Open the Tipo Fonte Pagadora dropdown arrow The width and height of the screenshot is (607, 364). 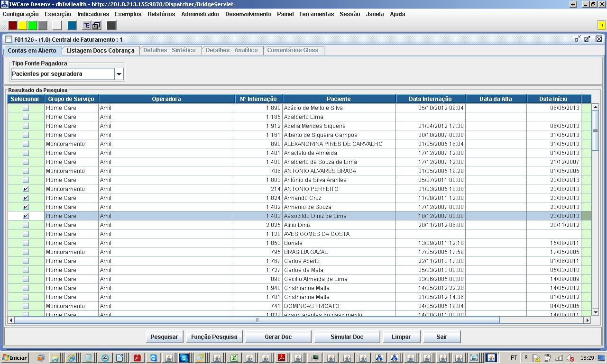119,74
